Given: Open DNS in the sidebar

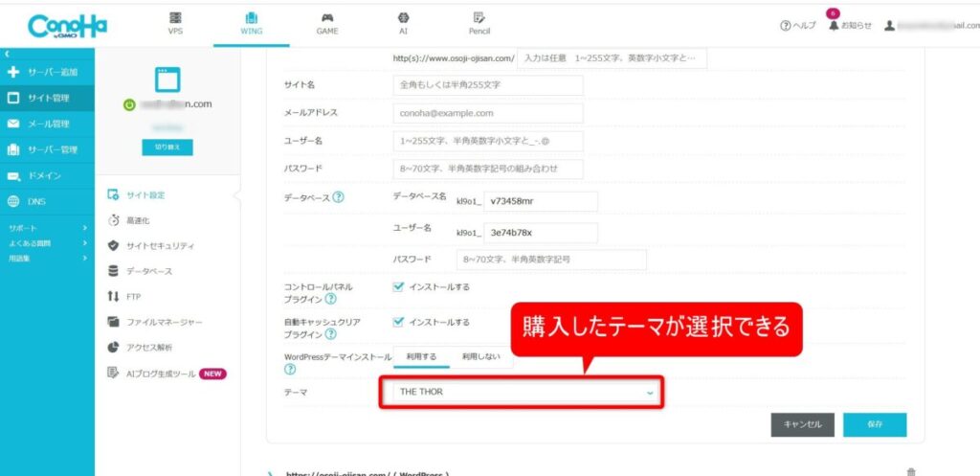Looking at the screenshot, I should pyautogui.click(x=48, y=201).
